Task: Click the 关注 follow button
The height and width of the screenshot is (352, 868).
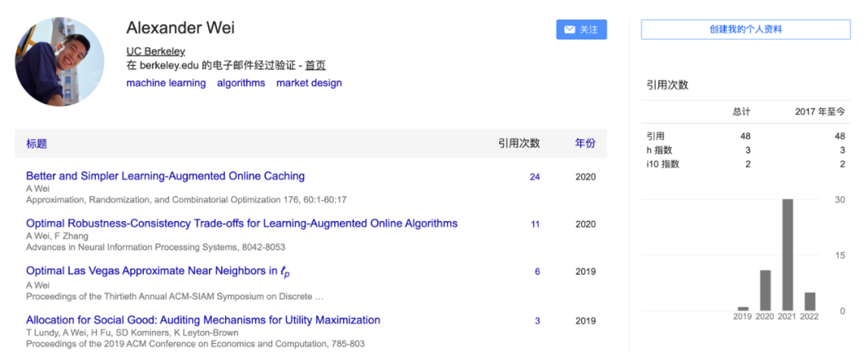Action: click(581, 30)
